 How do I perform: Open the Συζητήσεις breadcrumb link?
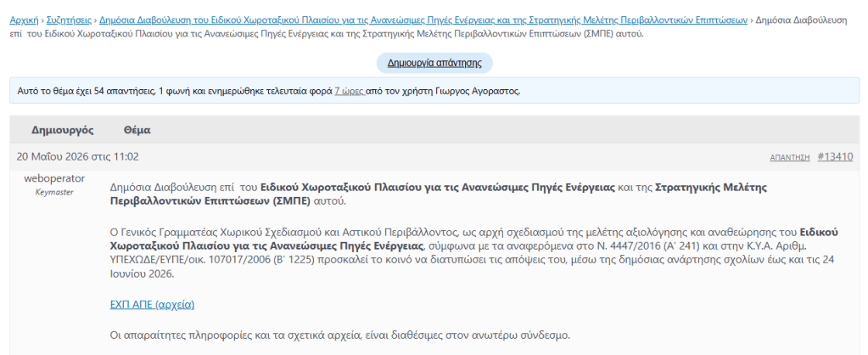point(69,20)
